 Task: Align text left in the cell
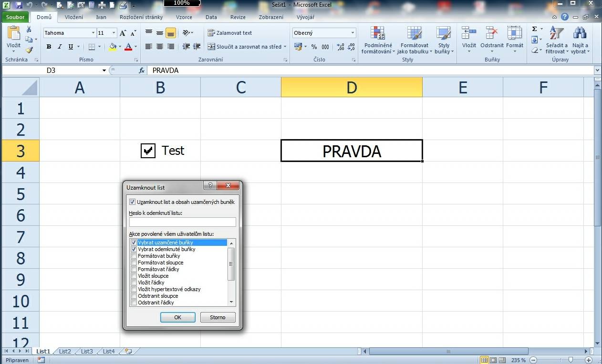148,47
